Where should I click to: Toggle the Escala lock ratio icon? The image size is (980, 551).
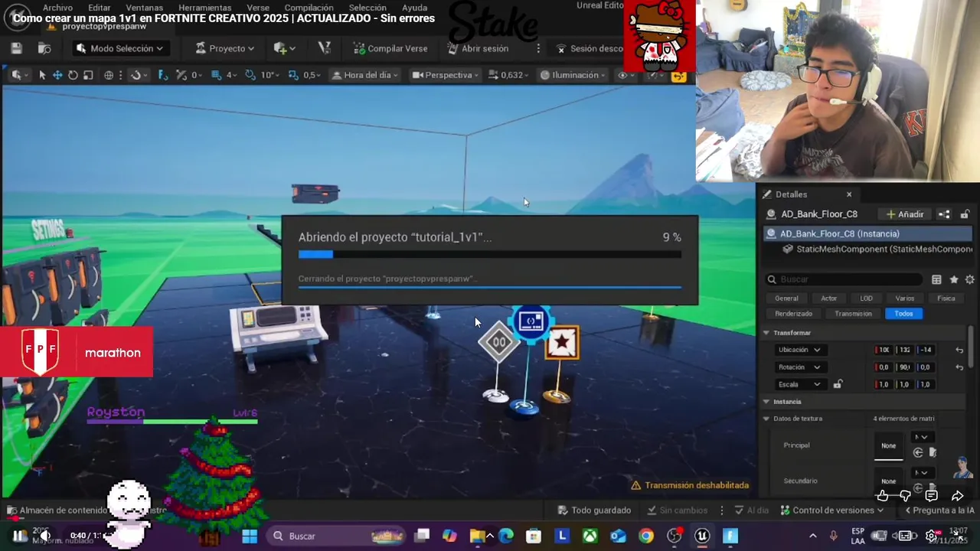point(838,384)
